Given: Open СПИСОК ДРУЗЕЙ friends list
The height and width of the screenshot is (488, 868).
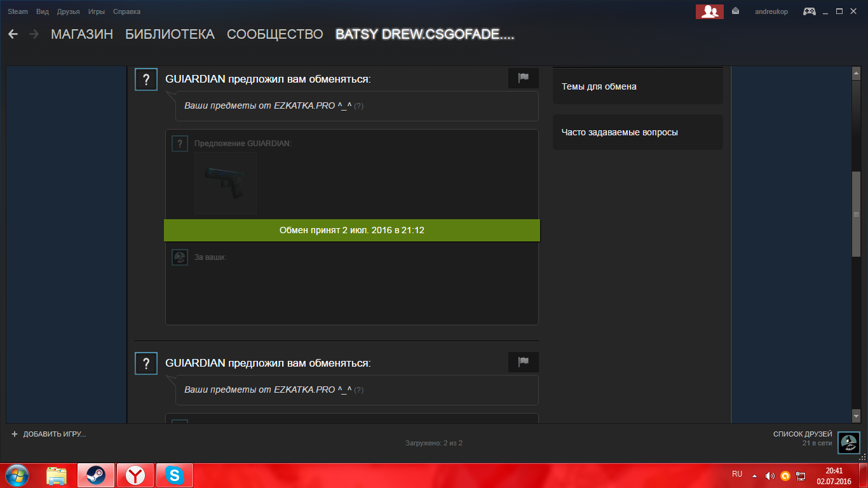Looking at the screenshot, I should (803, 434).
